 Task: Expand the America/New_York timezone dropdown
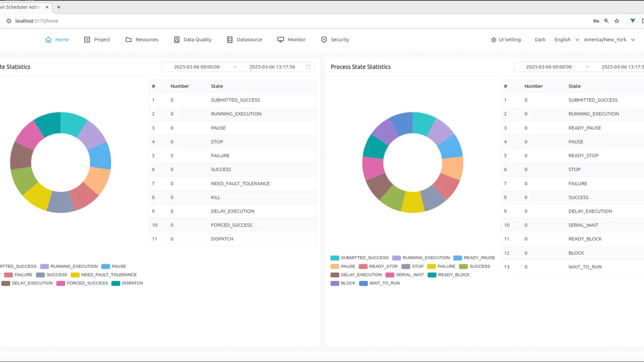coord(609,39)
